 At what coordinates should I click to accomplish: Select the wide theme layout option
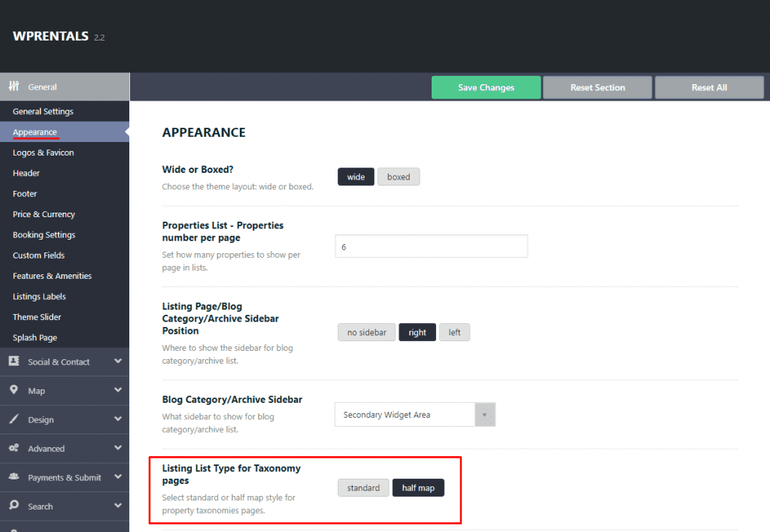pyautogui.click(x=356, y=176)
